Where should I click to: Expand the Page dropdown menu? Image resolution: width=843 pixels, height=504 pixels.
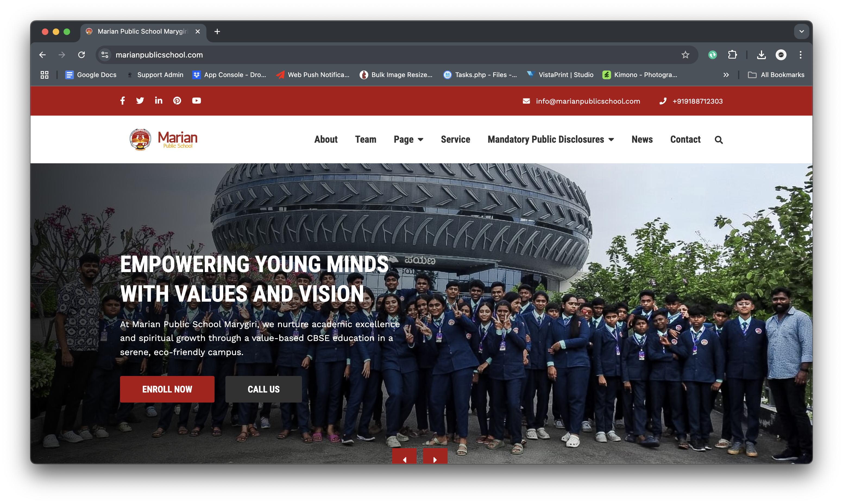[408, 140]
